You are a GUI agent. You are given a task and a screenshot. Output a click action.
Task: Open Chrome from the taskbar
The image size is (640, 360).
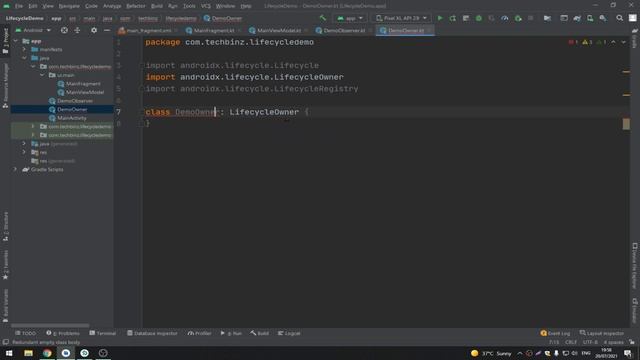47,353
